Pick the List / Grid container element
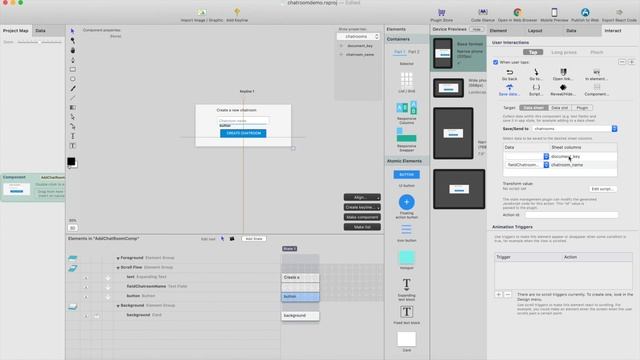This screenshot has height=360, width=640. click(x=406, y=82)
